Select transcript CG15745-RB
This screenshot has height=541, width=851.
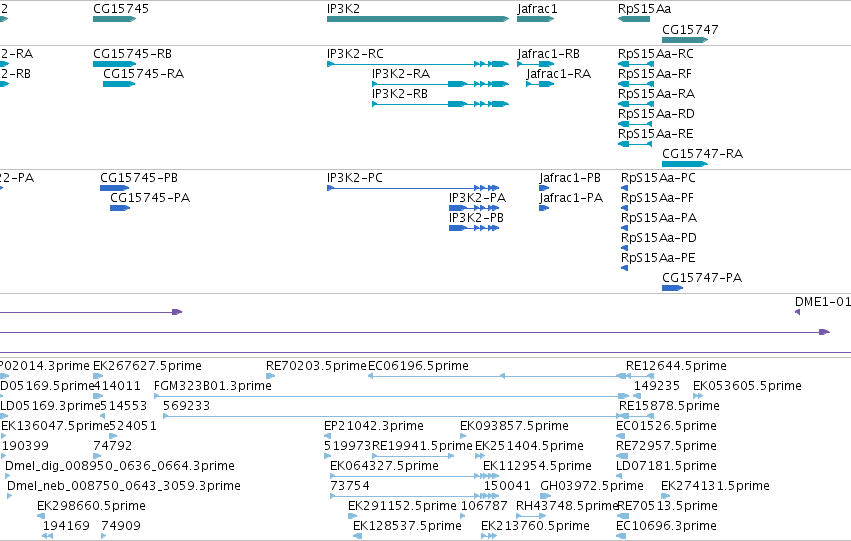pyautogui.click(x=132, y=54)
